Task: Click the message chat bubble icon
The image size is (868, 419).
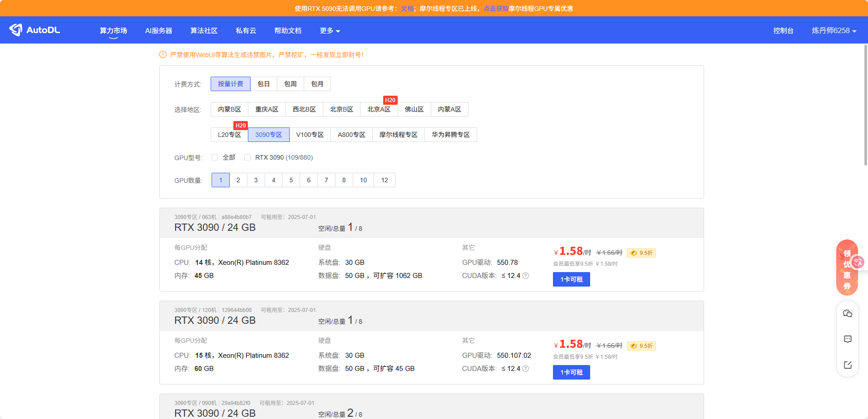Action: click(847, 339)
